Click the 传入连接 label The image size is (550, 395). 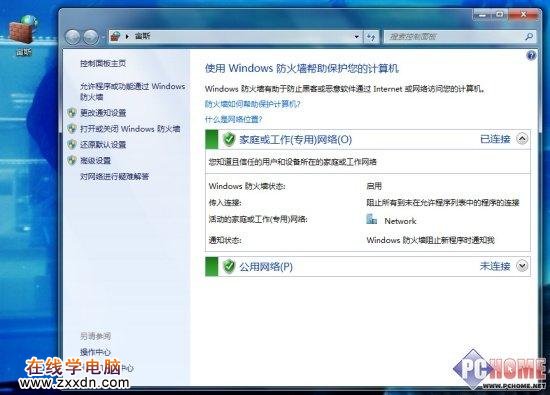pyautogui.click(x=225, y=202)
